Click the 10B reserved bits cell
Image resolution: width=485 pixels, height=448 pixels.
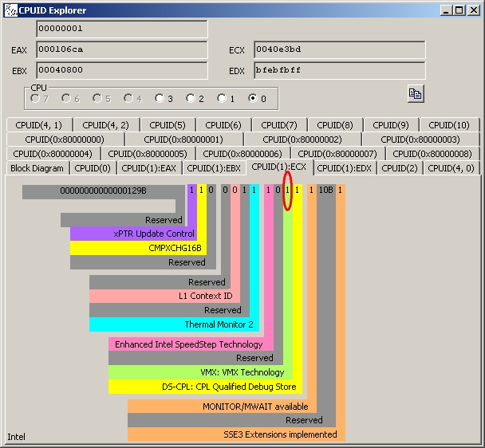click(326, 191)
